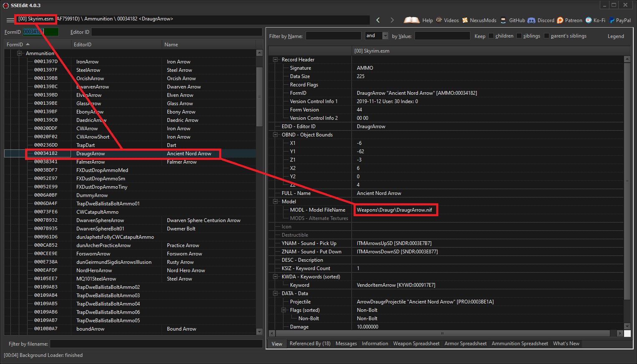
Task: Click the record view scroll-up arrow
Action: point(627,59)
